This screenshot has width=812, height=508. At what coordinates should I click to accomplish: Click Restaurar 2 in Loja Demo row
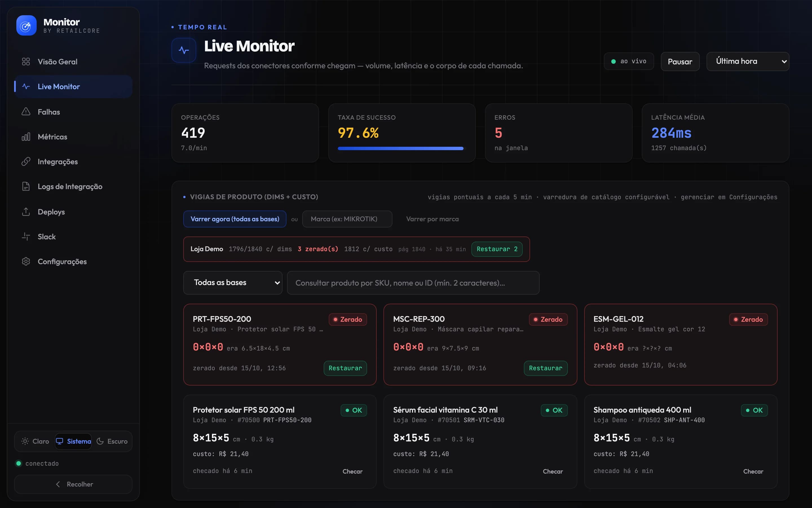pyautogui.click(x=497, y=249)
